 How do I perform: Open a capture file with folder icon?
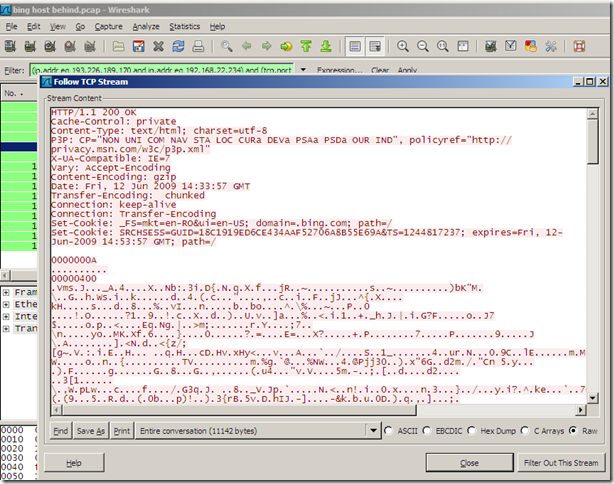pos(118,46)
